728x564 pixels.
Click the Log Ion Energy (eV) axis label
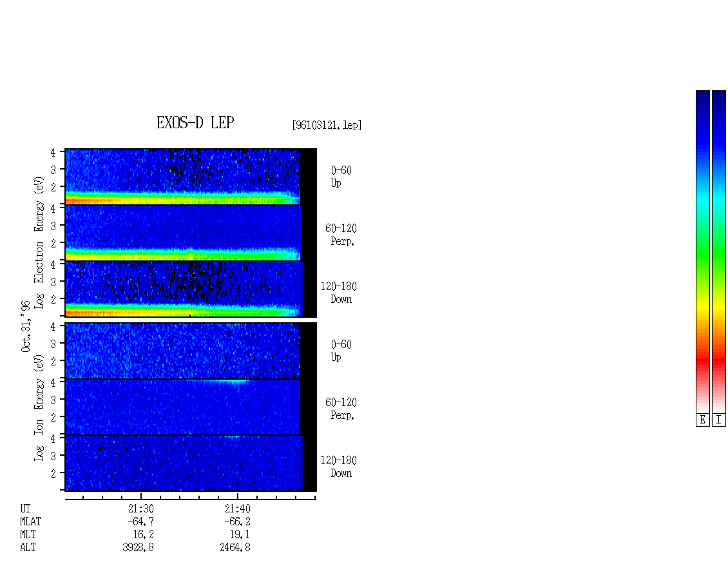point(39,408)
